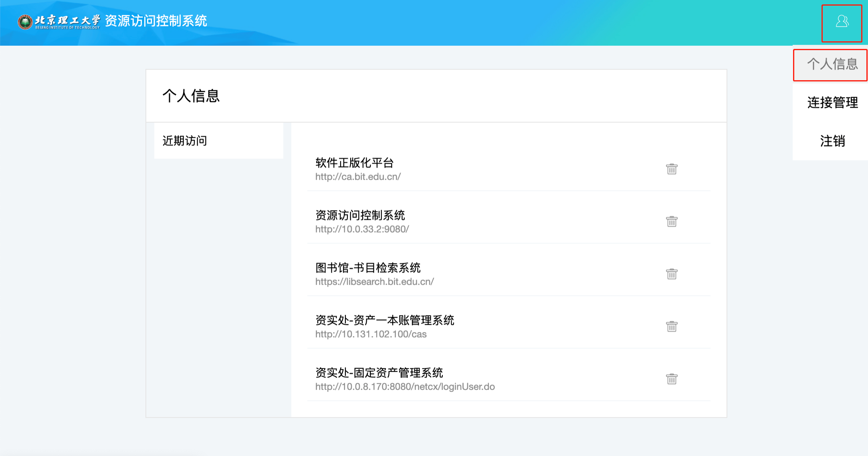This screenshot has width=868, height=456.
Task: Remove the 固定资产管理系统 entry via trash icon
Action: 672,379
